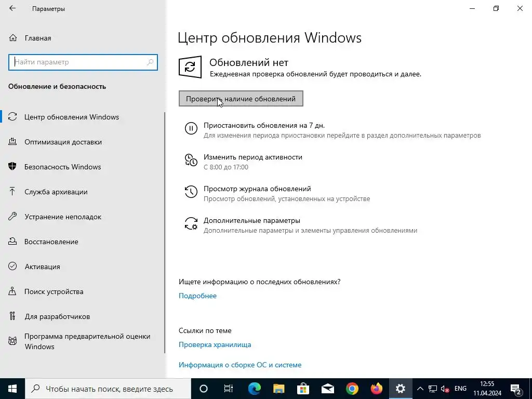
Task: Open Изменить период активности
Action: [x=253, y=157]
